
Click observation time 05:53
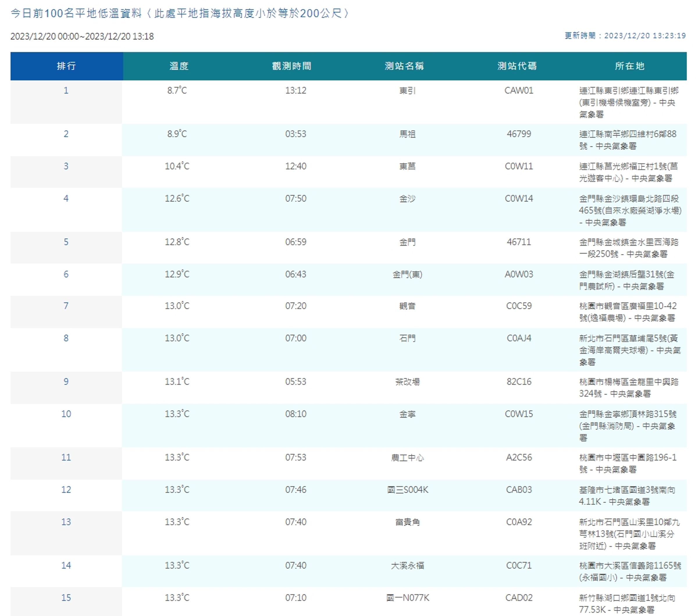click(x=296, y=381)
